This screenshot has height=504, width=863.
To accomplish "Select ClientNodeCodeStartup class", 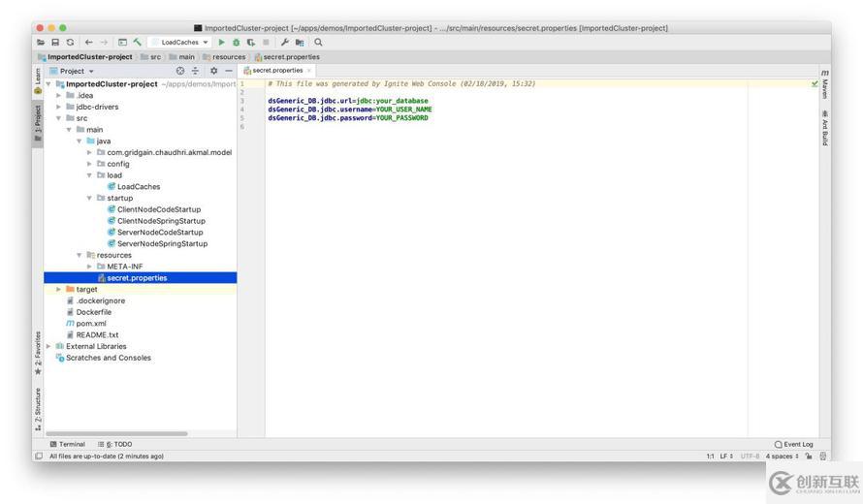I will [x=159, y=209].
